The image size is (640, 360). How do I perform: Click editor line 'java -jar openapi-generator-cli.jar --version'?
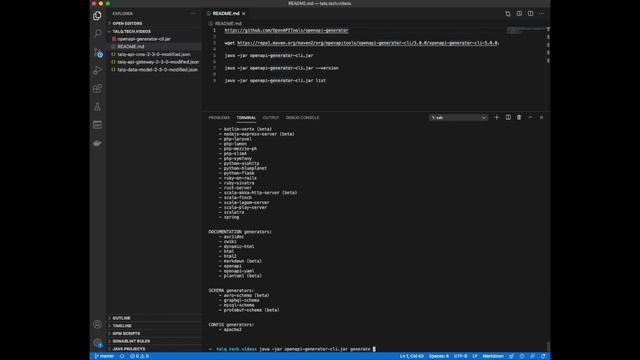(x=281, y=68)
